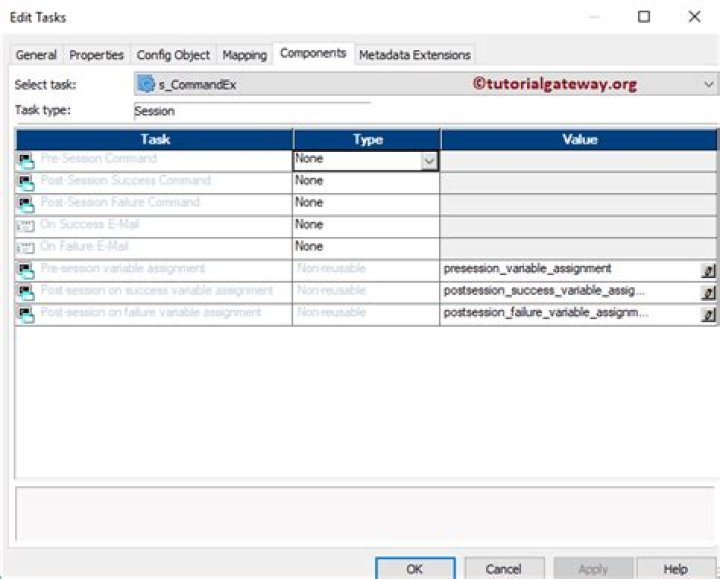Viewport: 720px width, 579px height.
Task: Click the On Failure E-Mail envelope icon
Action: coord(26,248)
